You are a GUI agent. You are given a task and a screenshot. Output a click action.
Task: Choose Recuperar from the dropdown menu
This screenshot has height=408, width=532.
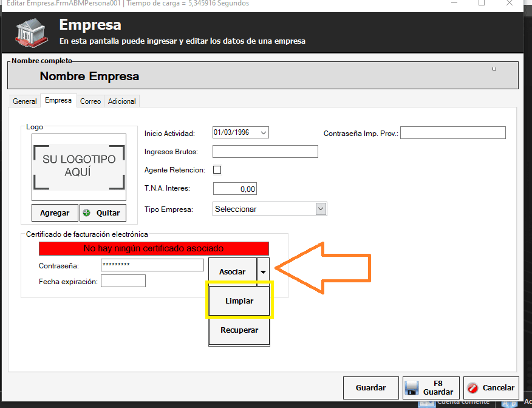coord(239,330)
